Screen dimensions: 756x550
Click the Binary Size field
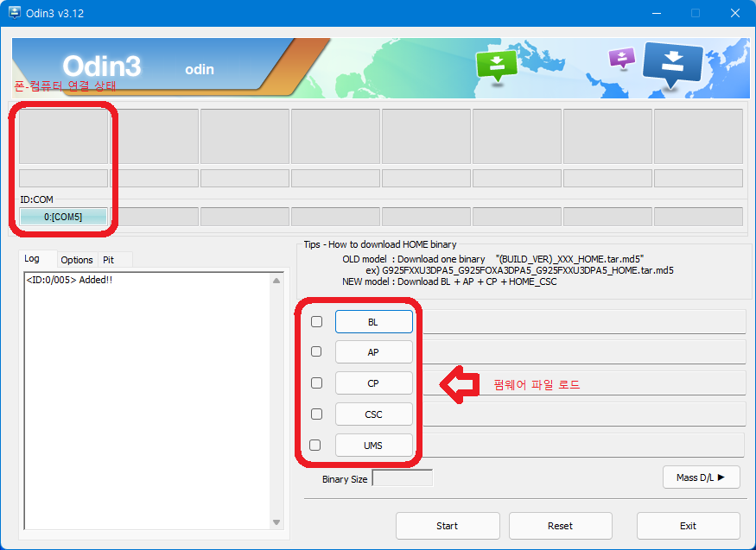pyautogui.click(x=403, y=478)
